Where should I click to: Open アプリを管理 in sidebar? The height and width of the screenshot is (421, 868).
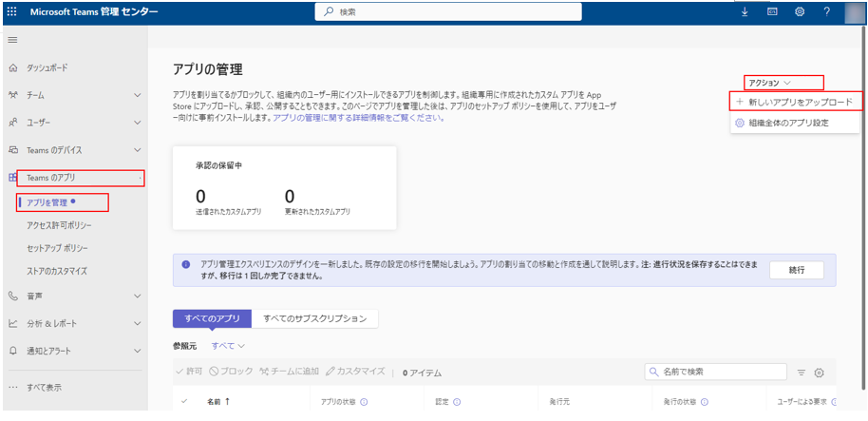coord(47,202)
